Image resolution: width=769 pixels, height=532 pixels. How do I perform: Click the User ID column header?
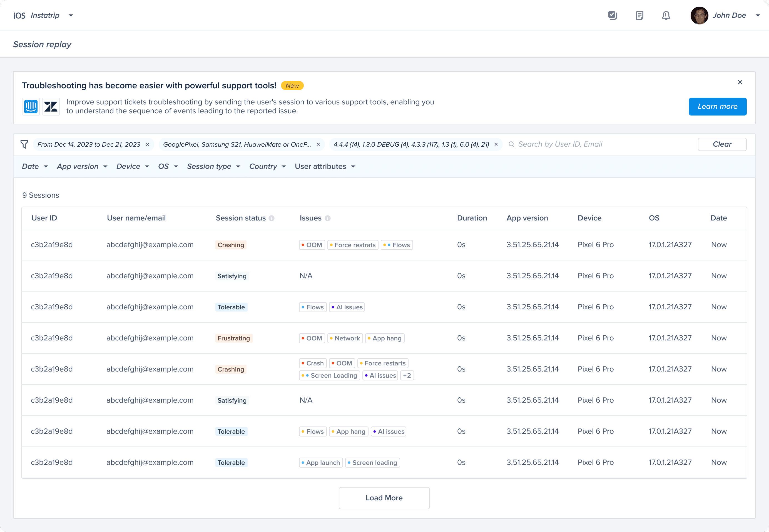coord(44,218)
